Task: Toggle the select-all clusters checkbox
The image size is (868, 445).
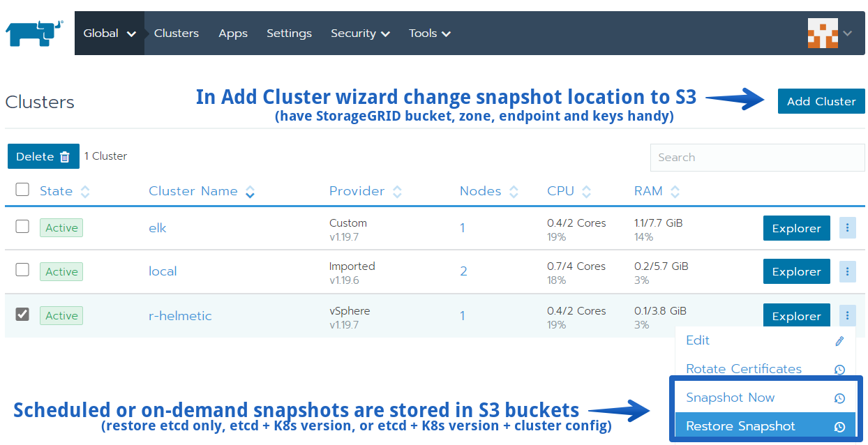Action: click(22, 190)
